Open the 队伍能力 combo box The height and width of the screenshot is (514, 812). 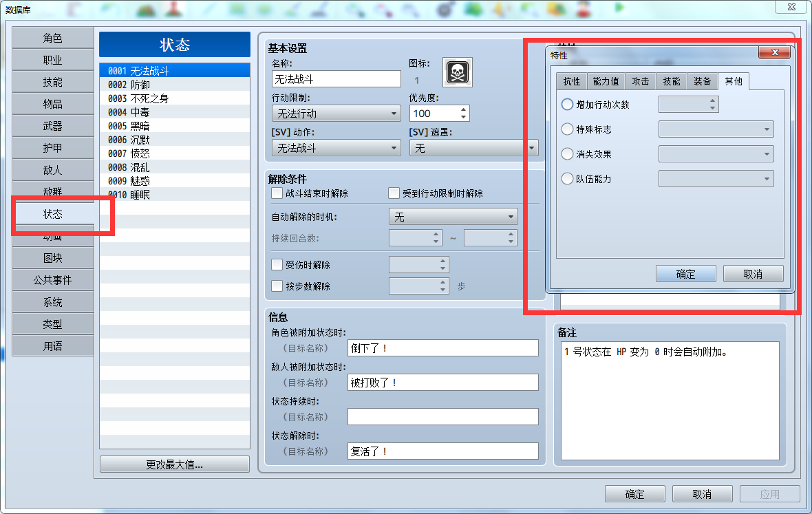click(x=716, y=179)
